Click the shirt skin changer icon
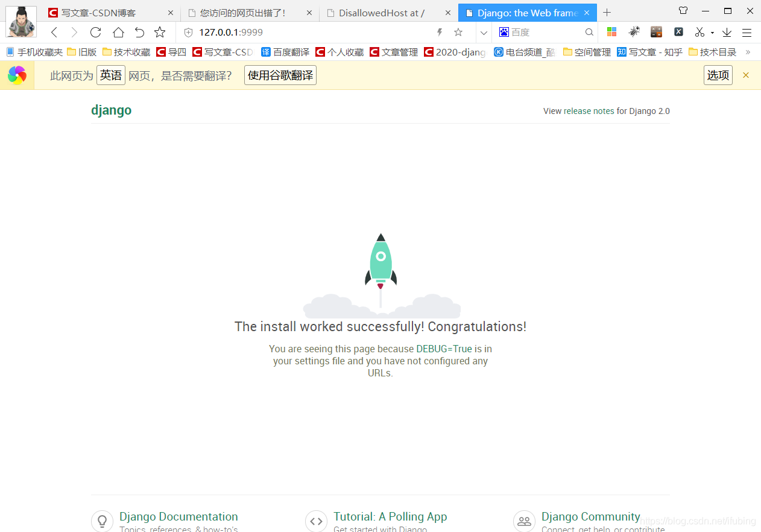The height and width of the screenshot is (532, 761). (683, 10)
